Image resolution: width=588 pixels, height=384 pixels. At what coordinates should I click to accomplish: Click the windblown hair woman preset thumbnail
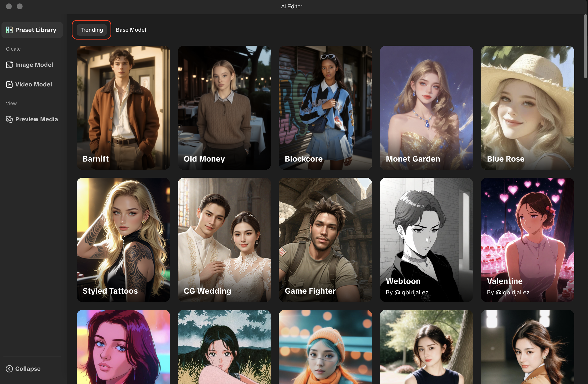pyautogui.click(x=528, y=347)
